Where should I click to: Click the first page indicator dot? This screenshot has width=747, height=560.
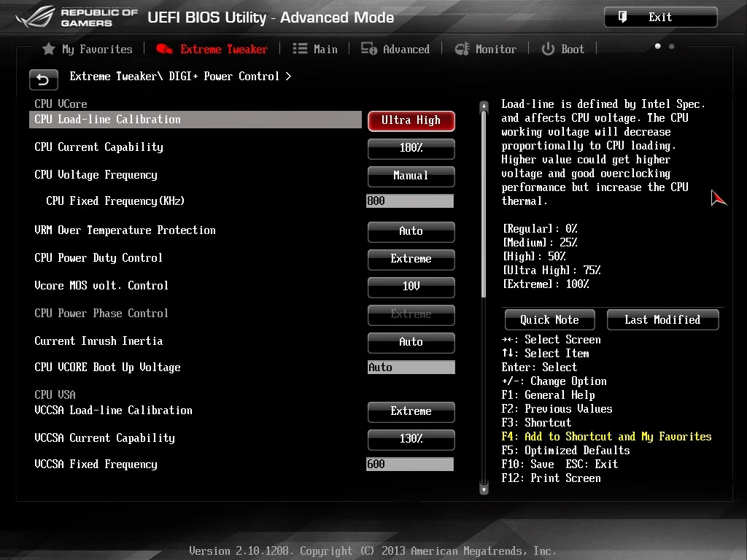[657, 46]
